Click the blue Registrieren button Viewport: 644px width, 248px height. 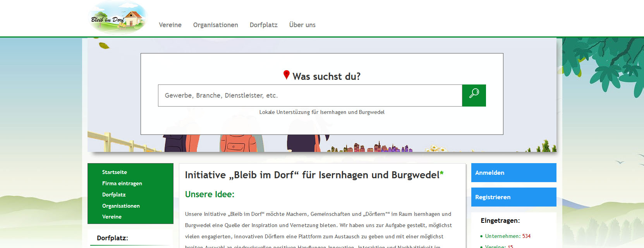(514, 197)
